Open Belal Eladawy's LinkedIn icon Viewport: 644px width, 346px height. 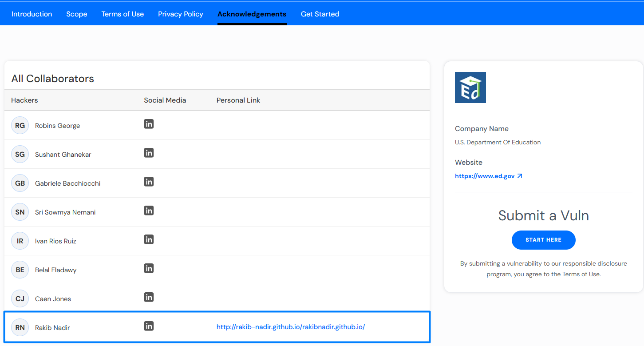point(149,268)
